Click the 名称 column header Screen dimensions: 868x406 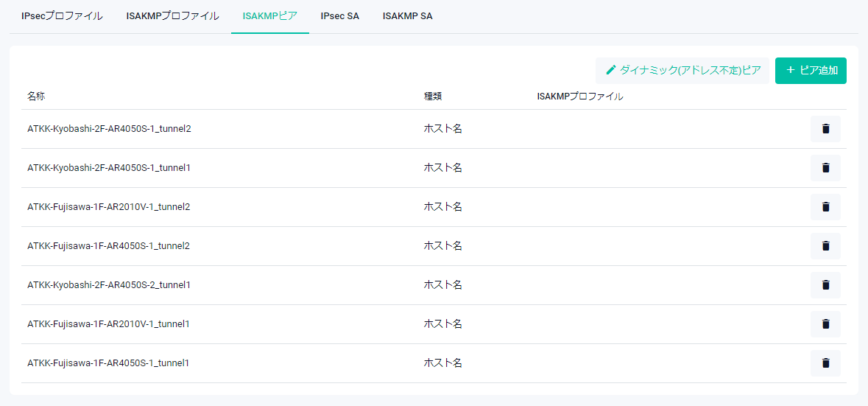pos(37,97)
